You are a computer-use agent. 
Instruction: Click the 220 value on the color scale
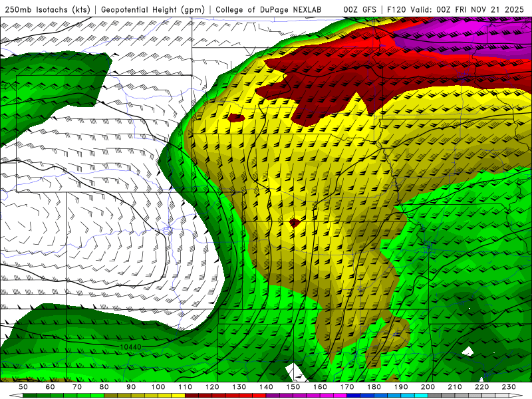481,387
